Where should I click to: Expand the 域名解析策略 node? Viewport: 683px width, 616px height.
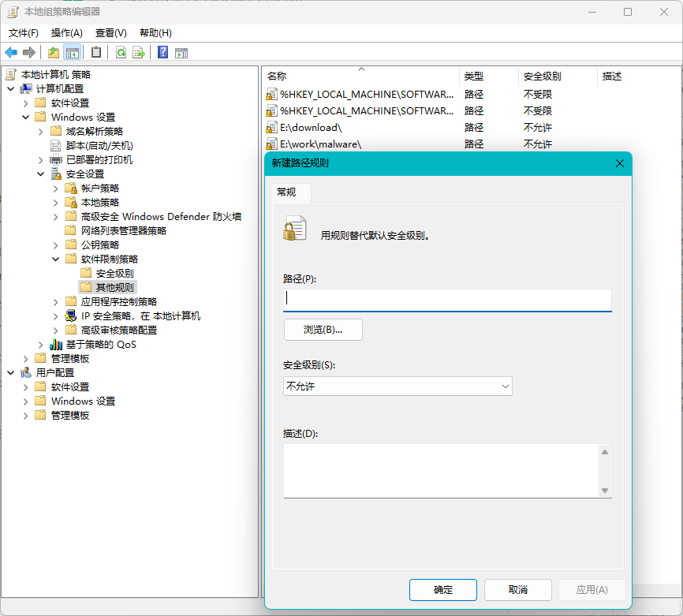click(40, 132)
